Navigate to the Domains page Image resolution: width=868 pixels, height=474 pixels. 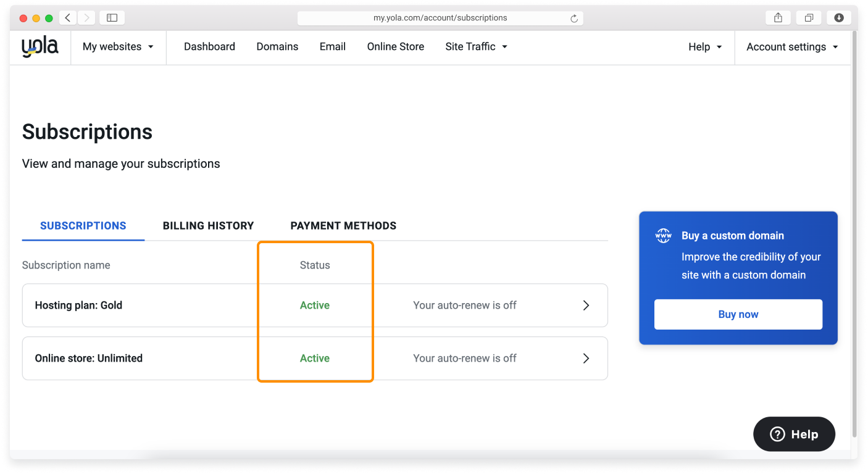click(x=277, y=46)
